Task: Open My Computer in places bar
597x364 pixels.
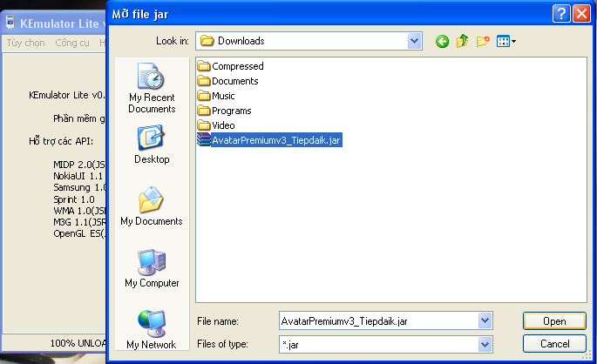Action: tap(152, 268)
